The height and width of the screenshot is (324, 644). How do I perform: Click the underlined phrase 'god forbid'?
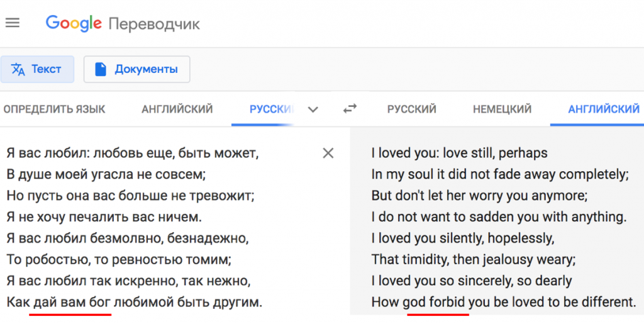tap(435, 303)
